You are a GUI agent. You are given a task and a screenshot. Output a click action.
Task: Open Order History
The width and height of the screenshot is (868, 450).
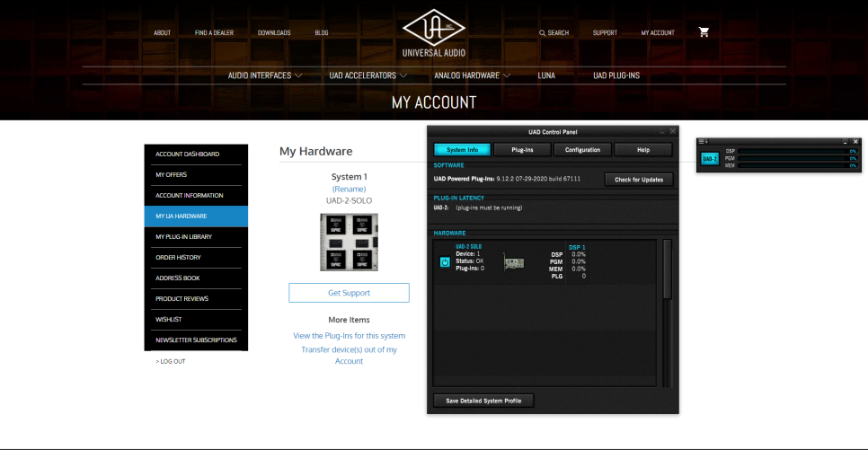[x=196, y=258]
